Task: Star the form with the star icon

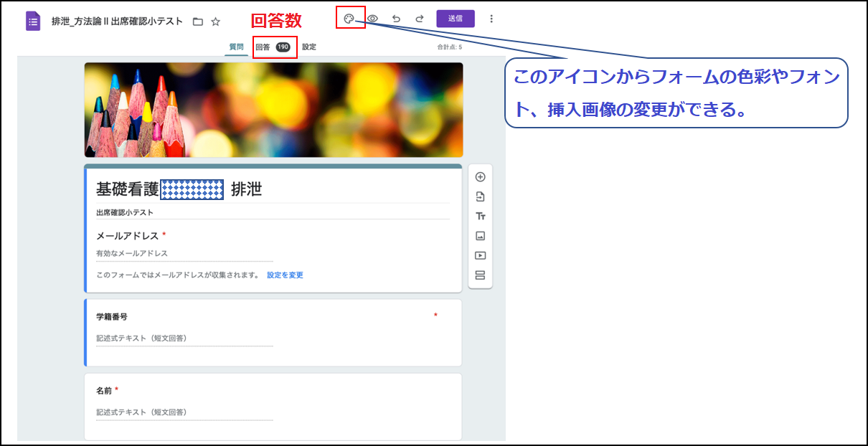Action: click(x=216, y=22)
